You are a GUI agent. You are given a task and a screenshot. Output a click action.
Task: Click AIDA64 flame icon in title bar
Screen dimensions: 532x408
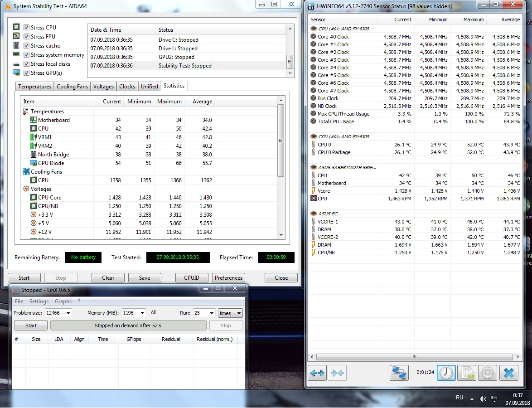7,6
